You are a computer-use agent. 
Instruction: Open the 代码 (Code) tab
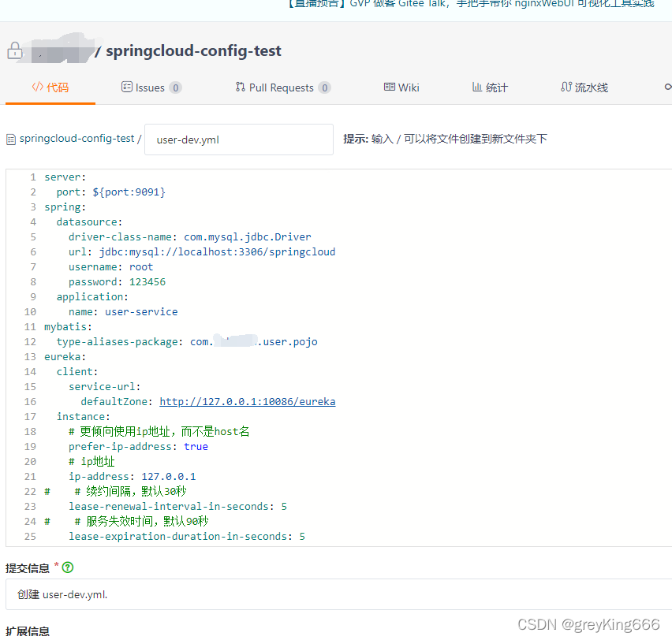50,87
